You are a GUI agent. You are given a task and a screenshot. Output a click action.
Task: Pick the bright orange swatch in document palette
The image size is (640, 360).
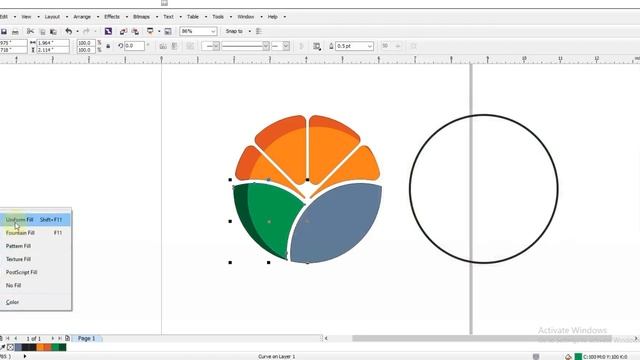[40, 347]
